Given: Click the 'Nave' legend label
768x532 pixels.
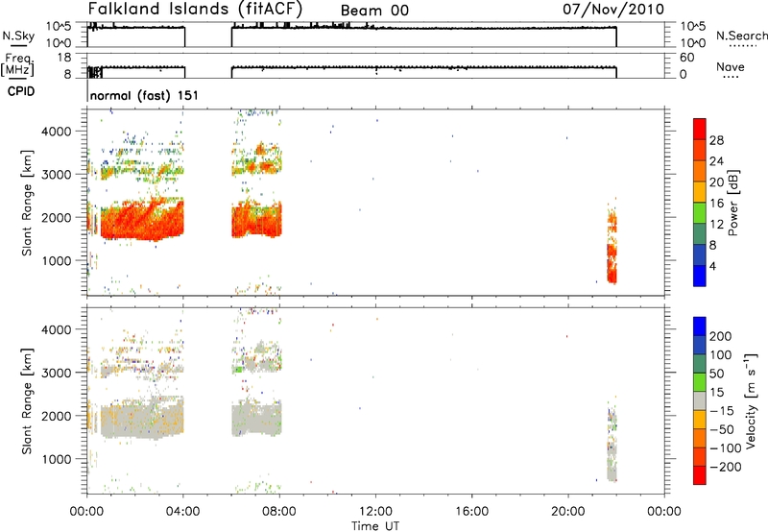Looking at the screenshot, I should click(731, 66).
